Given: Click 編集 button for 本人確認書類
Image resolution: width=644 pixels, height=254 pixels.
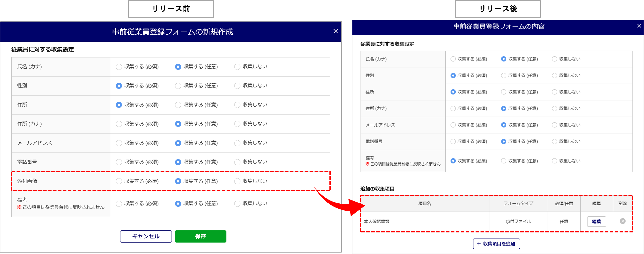Looking at the screenshot, I should pos(596,221).
